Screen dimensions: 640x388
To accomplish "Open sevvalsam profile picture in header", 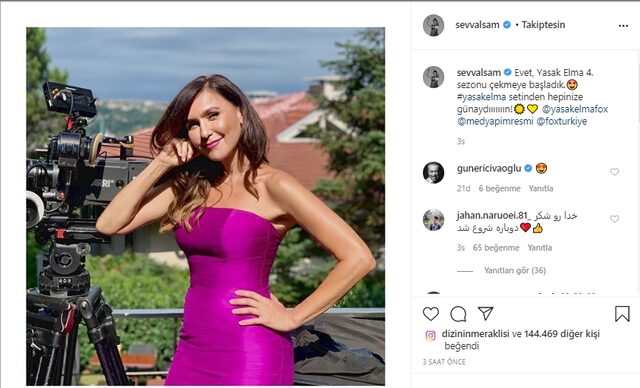I will [433, 25].
